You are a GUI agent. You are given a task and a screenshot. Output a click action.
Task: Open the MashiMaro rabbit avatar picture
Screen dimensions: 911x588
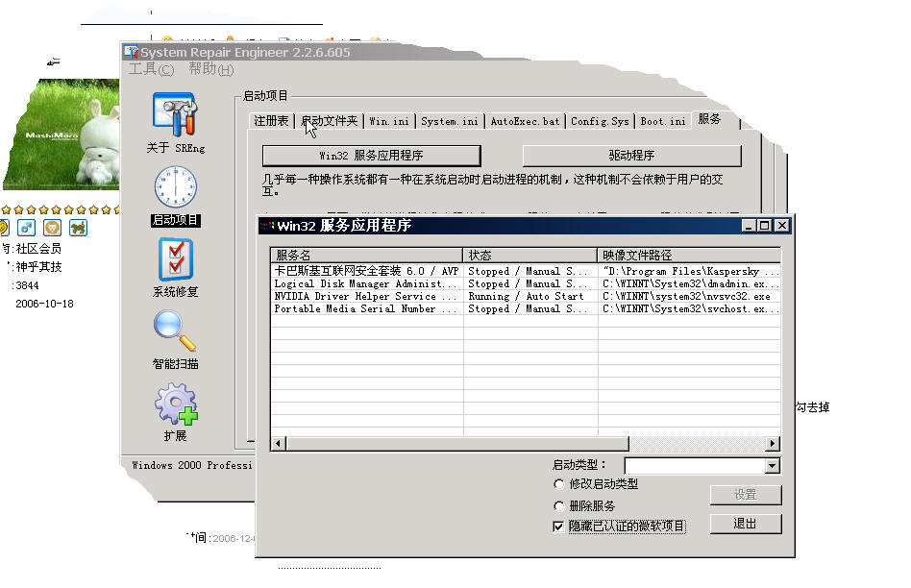(x=61, y=135)
